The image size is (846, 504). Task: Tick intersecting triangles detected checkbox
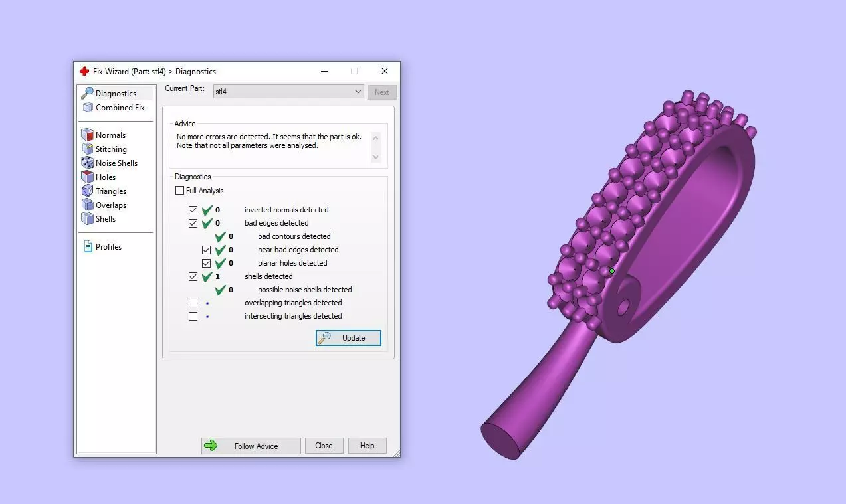[x=193, y=316]
